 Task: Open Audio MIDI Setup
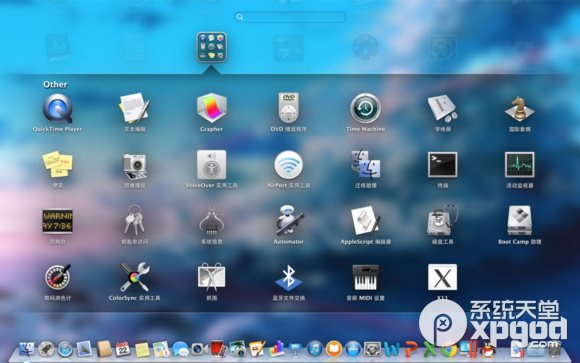[365, 277]
